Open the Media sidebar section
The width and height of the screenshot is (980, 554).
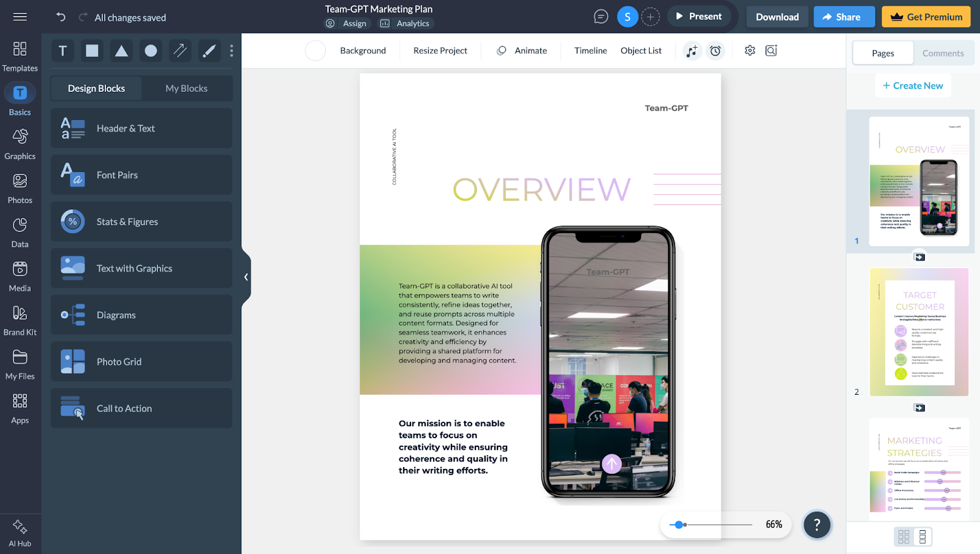click(x=20, y=277)
